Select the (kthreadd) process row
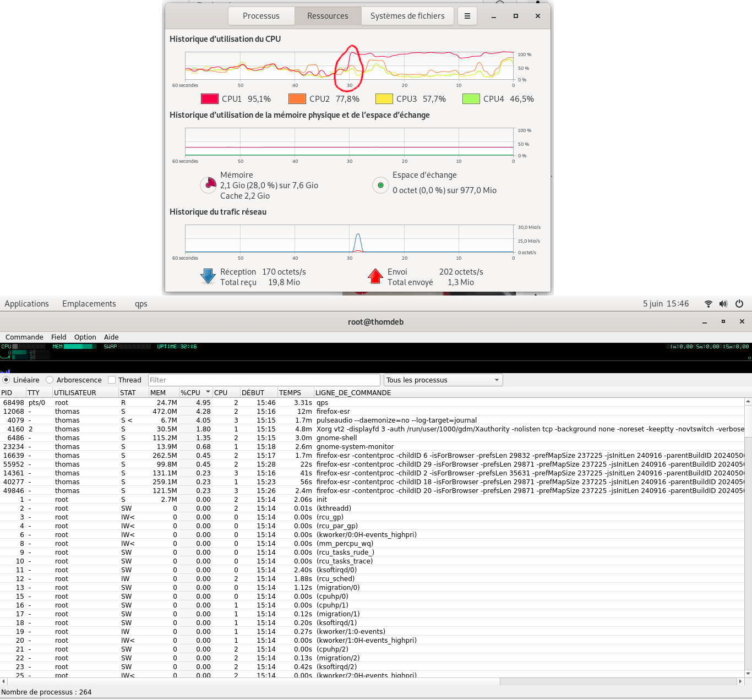This screenshot has height=700, width=752. (x=372, y=508)
